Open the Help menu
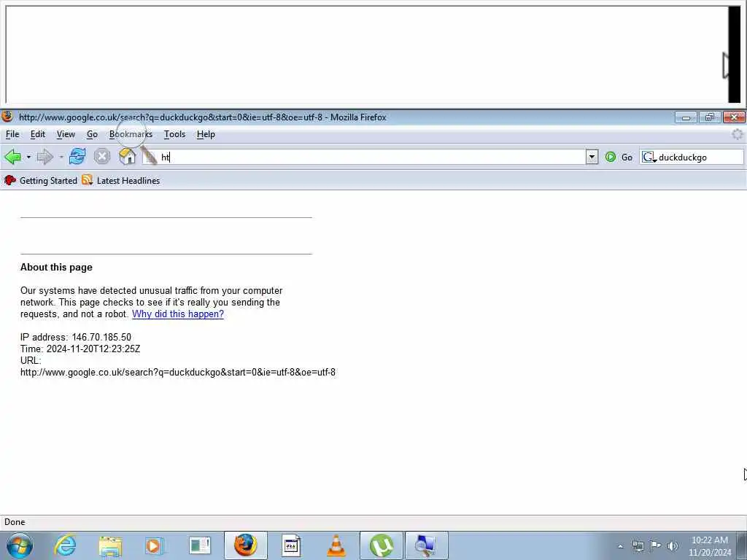Viewport: 747px width, 560px height. pos(206,134)
